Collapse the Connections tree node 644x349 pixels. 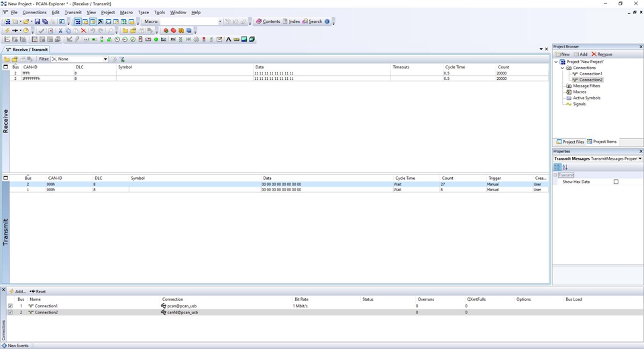563,68
